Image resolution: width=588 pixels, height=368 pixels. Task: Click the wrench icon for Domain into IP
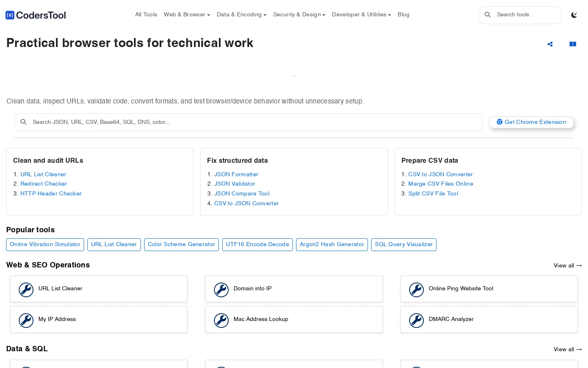click(x=221, y=289)
